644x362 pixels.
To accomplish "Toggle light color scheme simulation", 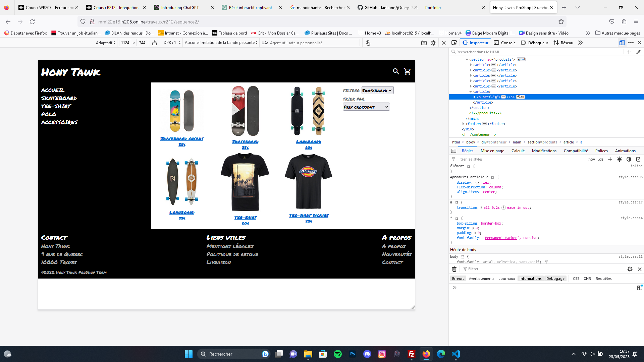I will click(x=620, y=159).
